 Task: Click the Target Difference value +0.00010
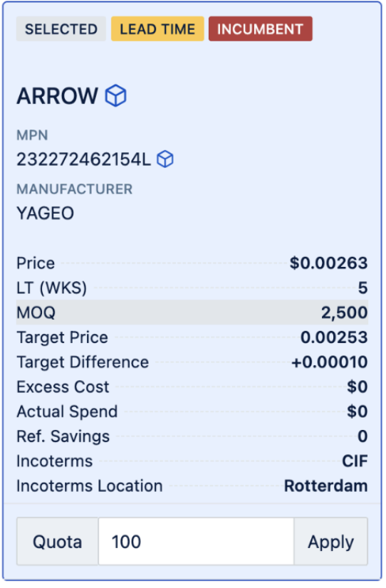[329, 362]
